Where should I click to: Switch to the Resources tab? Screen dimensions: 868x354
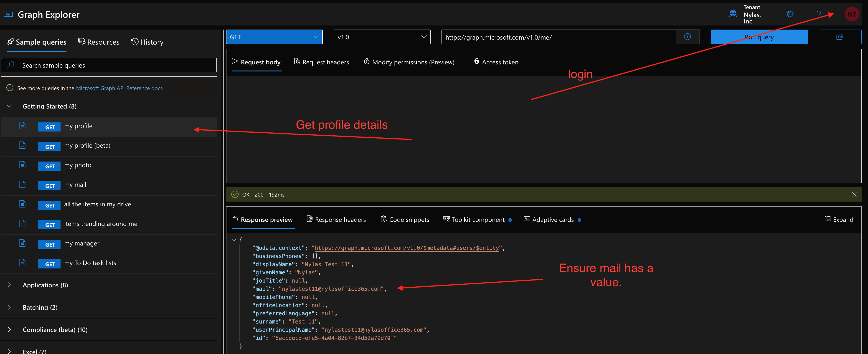[99, 42]
